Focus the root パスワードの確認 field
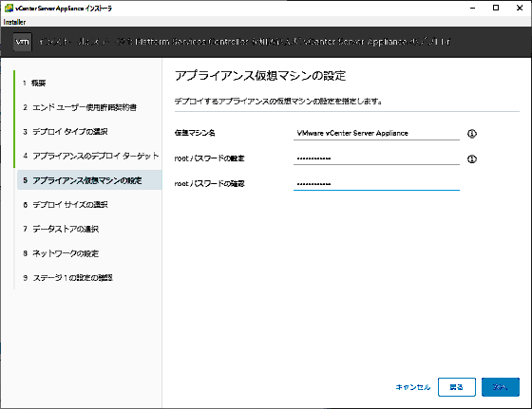532x409 pixels. [x=376, y=184]
